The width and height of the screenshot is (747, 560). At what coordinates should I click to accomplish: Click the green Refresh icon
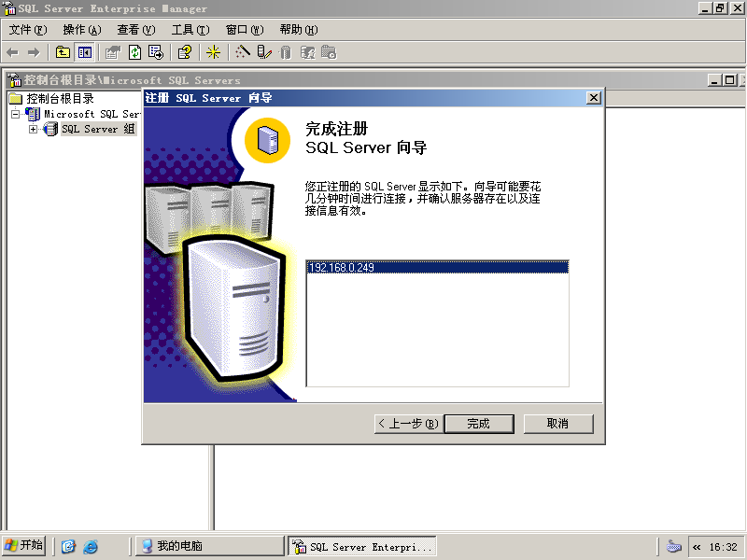coord(134,52)
